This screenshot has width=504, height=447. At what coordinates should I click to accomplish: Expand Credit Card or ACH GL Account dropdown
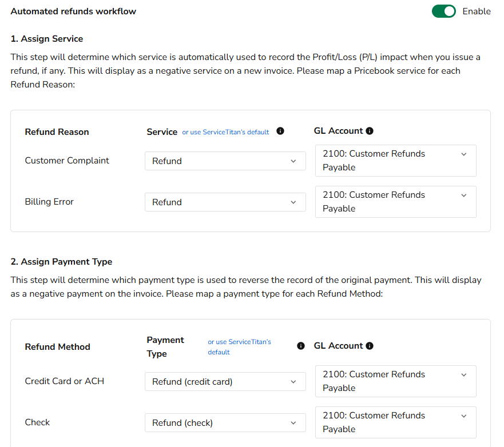[395, 381]
